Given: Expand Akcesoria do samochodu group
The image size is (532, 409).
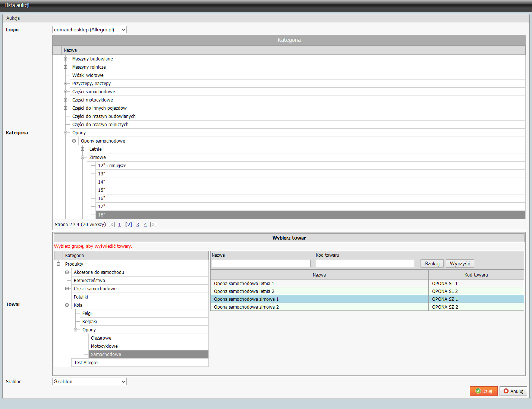Looking at the screenshot, I should 67,272.
